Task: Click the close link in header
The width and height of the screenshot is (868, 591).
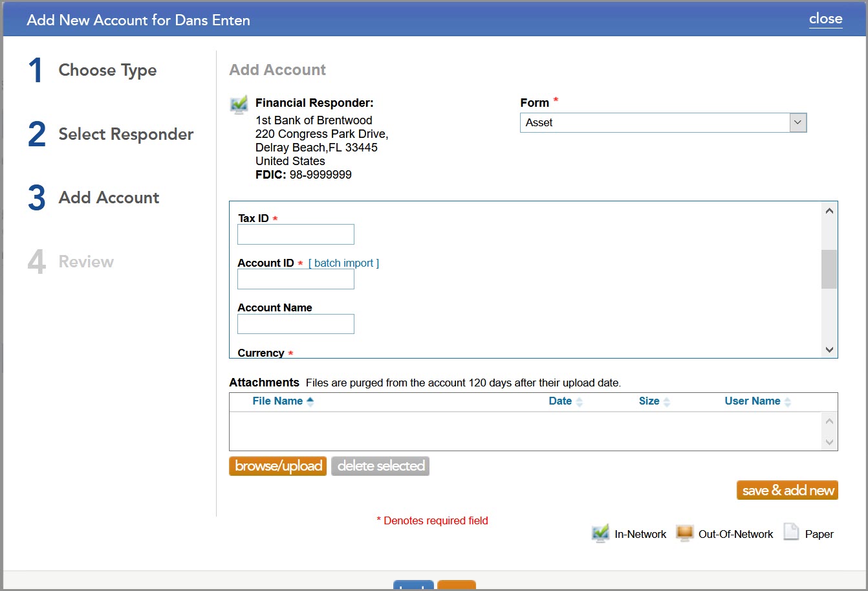Action: pyautogui.click(x=825, y=19)
